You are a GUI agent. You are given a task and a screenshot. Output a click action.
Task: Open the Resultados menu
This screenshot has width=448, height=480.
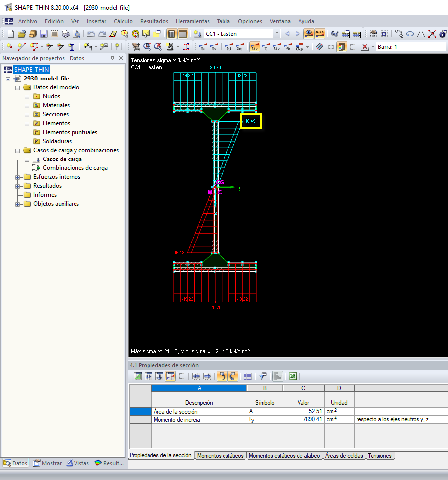point(154,21)
